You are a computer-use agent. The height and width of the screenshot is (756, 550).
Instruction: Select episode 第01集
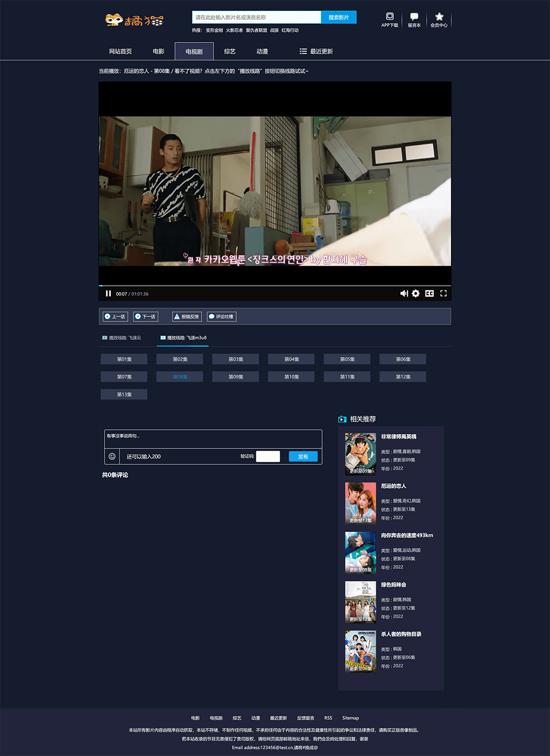pyautogui.click(x=123, y=359)
